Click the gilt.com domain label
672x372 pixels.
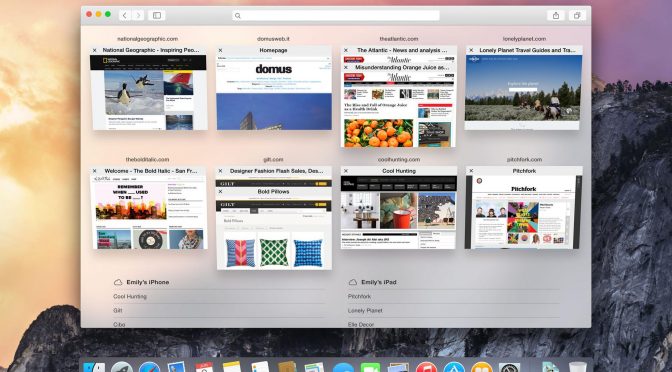point(273,159)
